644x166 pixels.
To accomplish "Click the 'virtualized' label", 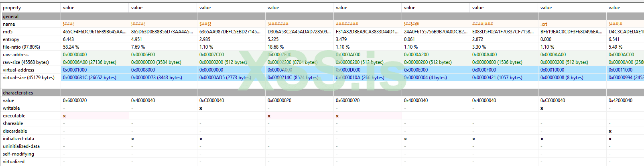I will click(14, 162).
